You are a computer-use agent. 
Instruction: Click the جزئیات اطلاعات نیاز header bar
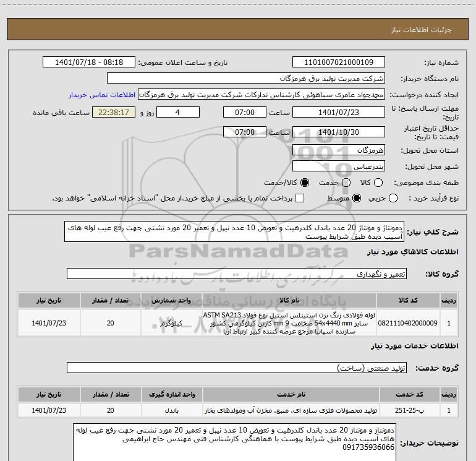pos(237,29)
